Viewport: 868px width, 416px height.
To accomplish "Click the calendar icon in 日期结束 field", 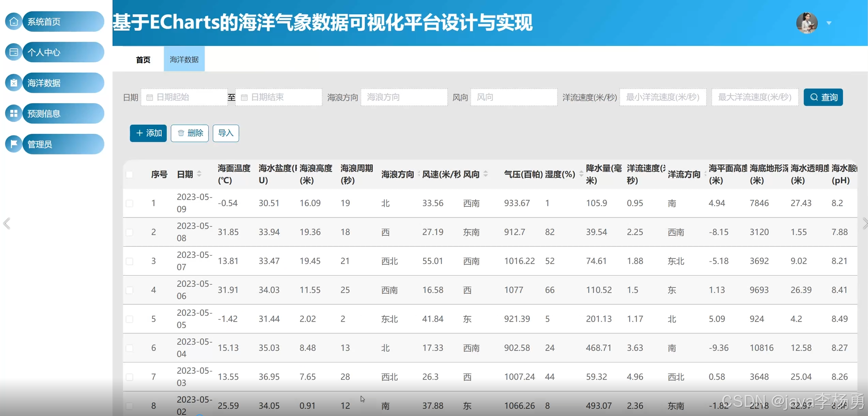I will click(x=244, y=98).
